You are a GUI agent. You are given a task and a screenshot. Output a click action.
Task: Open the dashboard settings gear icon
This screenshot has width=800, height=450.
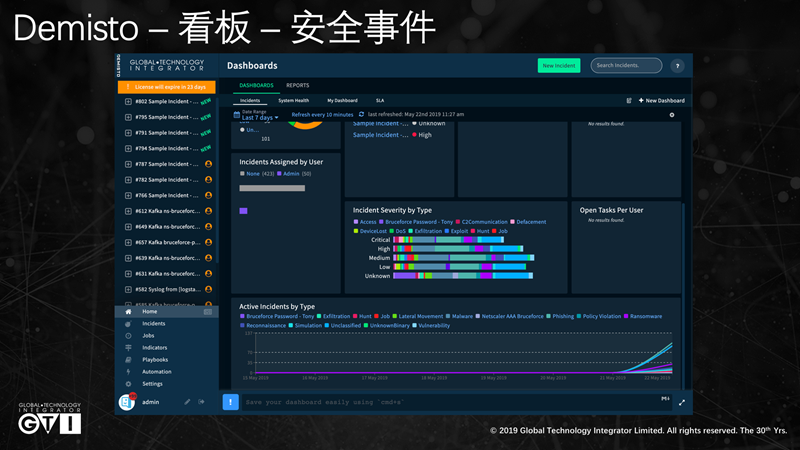pyautogui.click(x=672, y=115)
